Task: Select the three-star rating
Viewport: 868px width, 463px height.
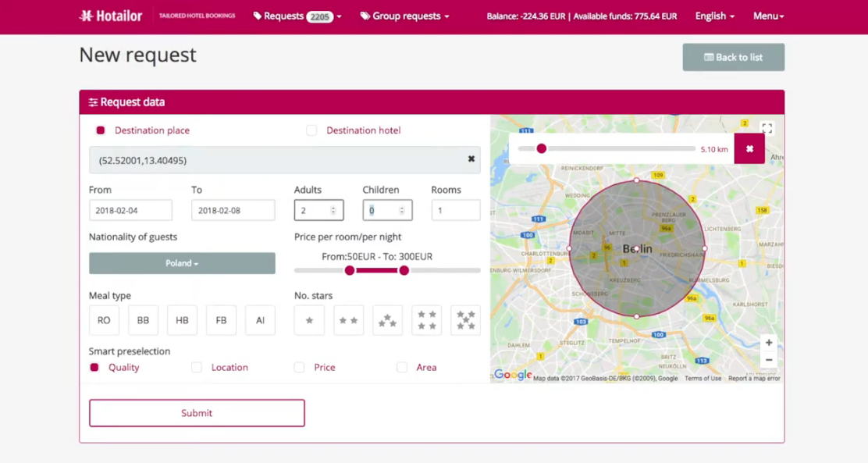Action: click(x=388, y=320)
